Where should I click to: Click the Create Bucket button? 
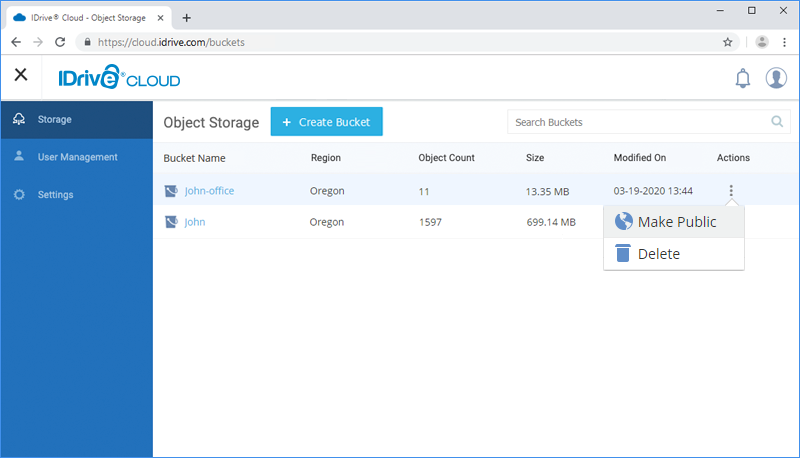[x=326, y=122]
